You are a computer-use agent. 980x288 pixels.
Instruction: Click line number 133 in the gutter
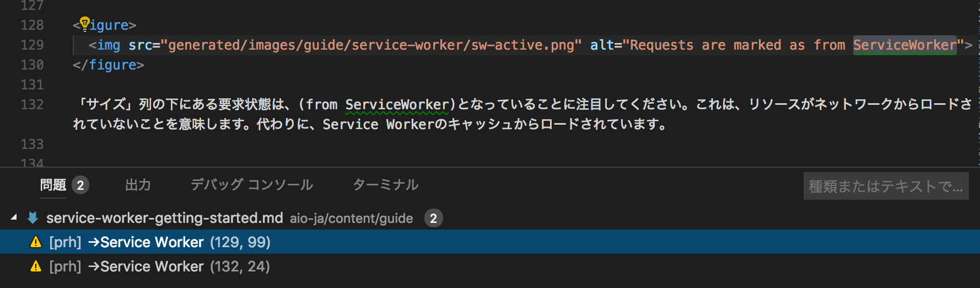point(32,144)
